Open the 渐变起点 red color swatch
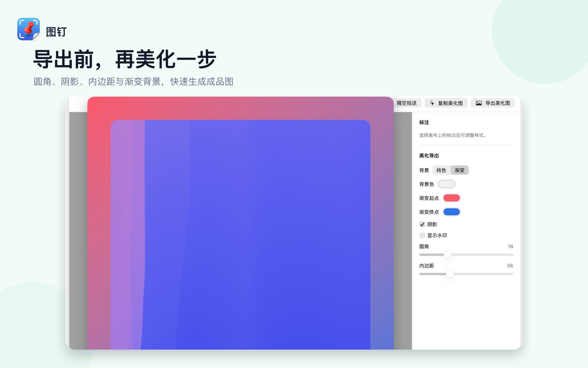The height and width of the screenshot is (368, 588). pyautogui.click(x=452, y=198)
